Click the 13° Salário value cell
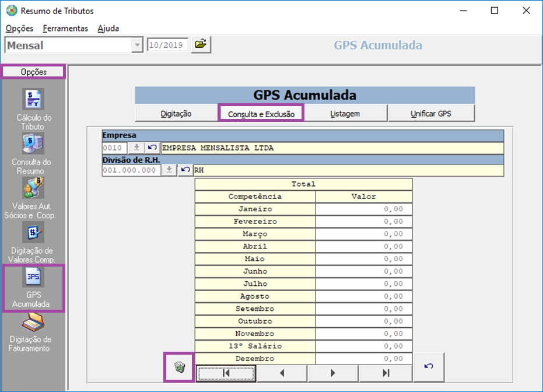This screenshot has height=392, width=543. (x=363, y=346)
